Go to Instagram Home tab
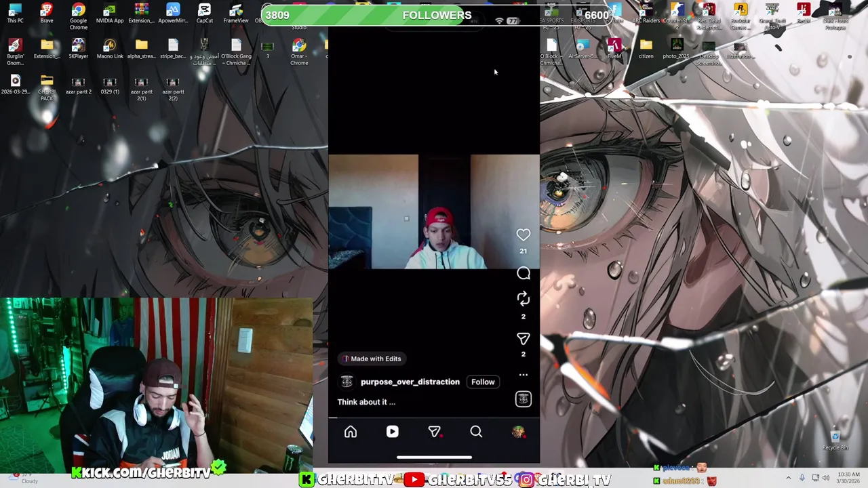Screen dimensions: 868x488 [x=351, y=432]
